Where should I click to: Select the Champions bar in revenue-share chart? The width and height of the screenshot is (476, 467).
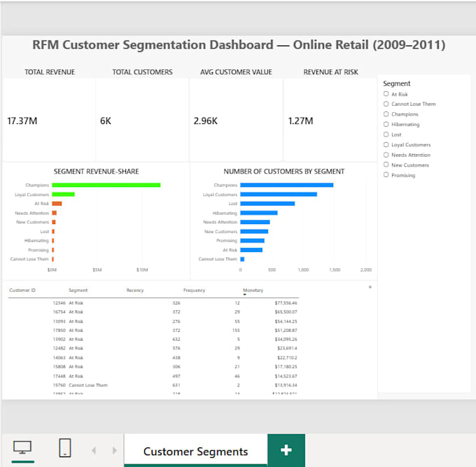(106, 185)
